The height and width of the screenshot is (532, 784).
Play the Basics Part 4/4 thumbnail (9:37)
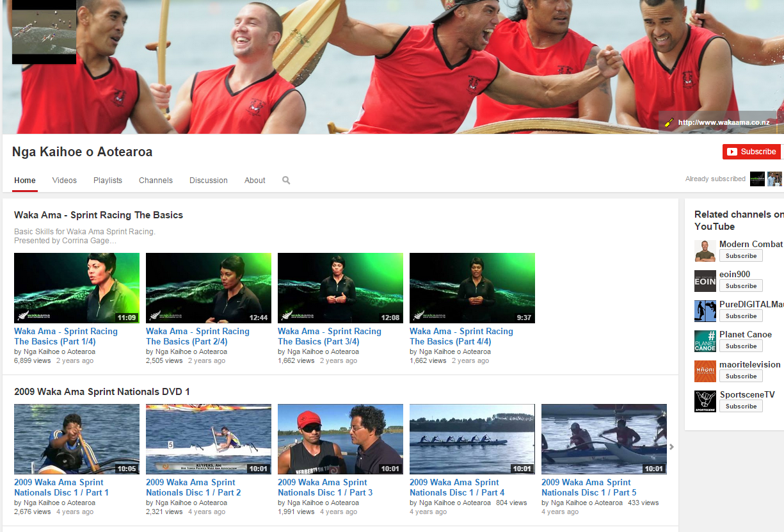point(472,288)
